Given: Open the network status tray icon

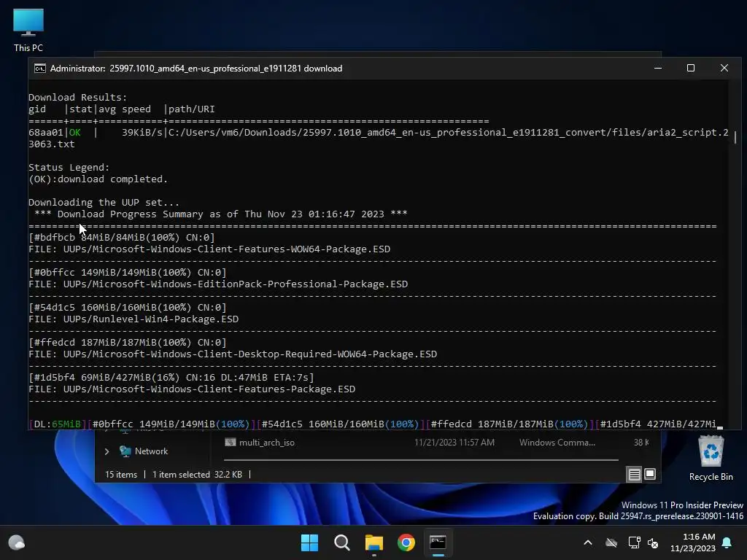Looking at the screenshot, I should point(634,542).
